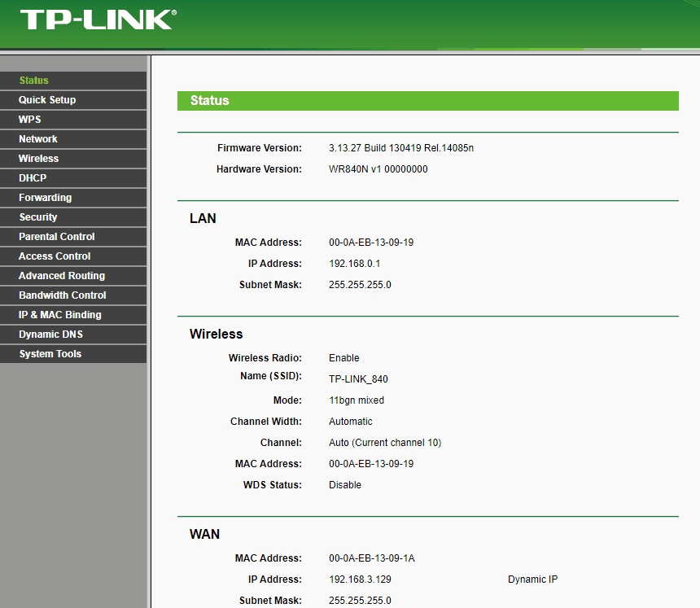Viewport: 700px width, 608px height.
Task: Open DHCP settings menu
Action: pos(73,178)
